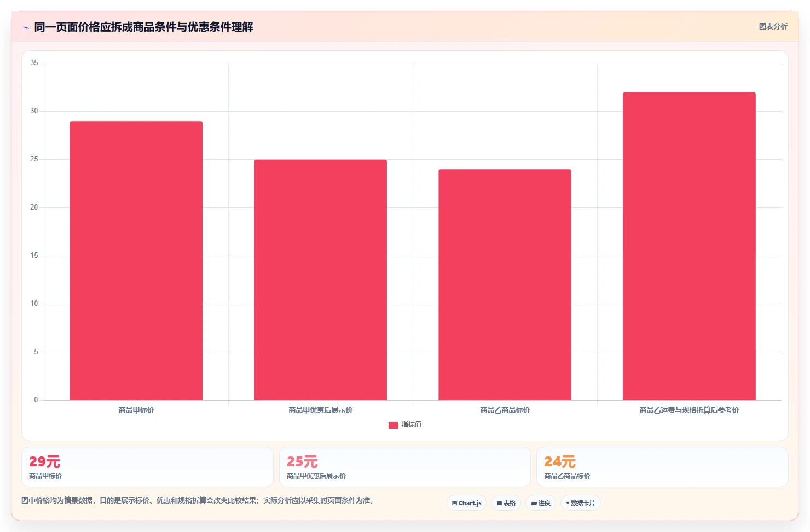Click the square icon in 表格 tag
This screenshot has width=810, height=532.
(499, 504)
